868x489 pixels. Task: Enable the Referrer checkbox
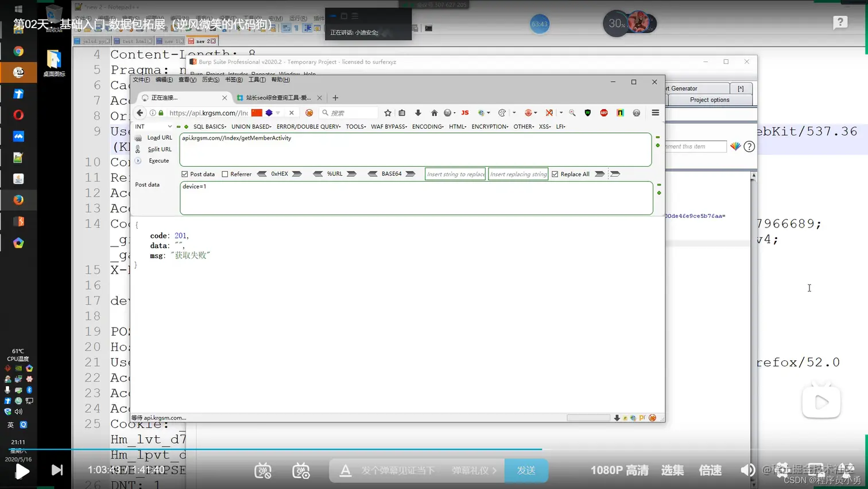225,174
